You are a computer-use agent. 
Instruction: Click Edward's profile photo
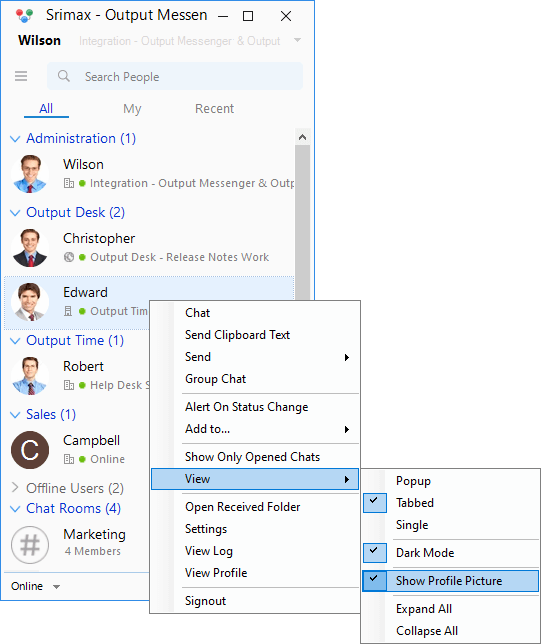(x=30, y=302)
